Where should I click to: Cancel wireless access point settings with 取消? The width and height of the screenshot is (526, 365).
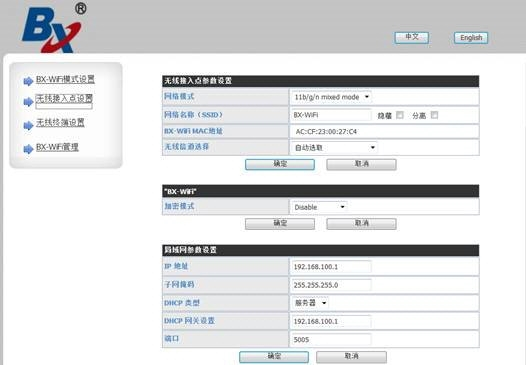pos(361,164)
